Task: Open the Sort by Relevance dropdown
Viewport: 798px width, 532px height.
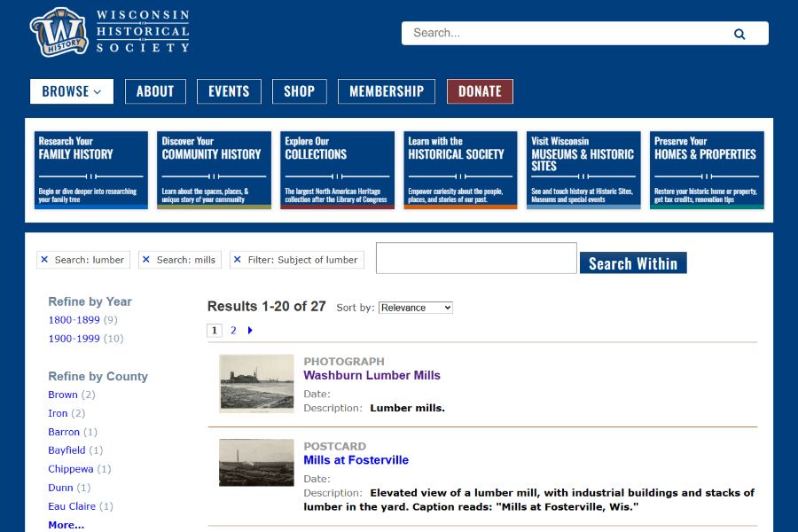Action: click(x=415, y=308)
